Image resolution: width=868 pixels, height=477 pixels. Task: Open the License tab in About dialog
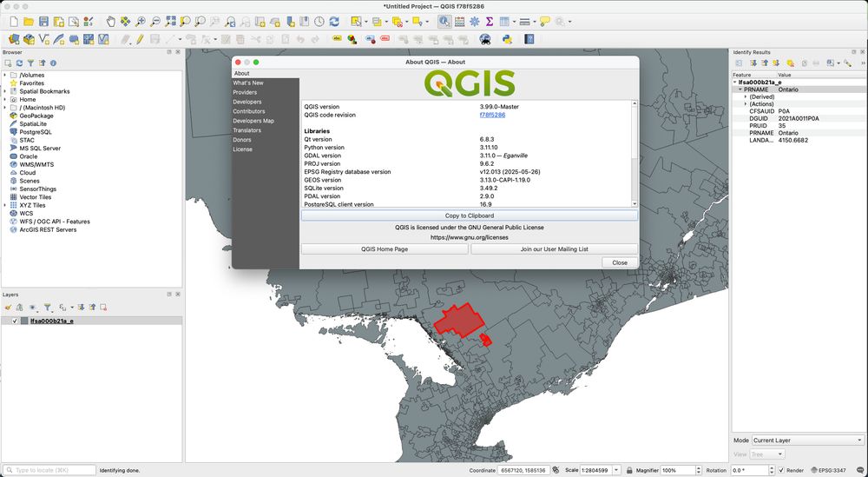click(x=242, y=149)
